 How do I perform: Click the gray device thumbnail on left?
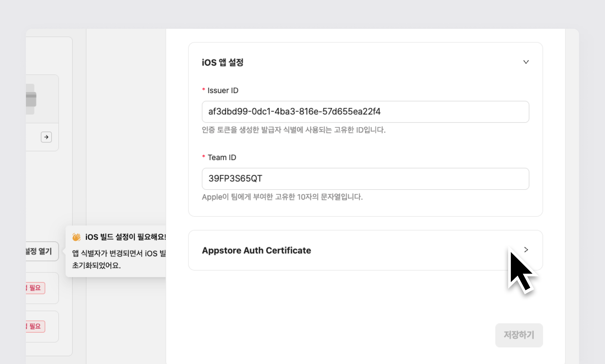(31, 99)
